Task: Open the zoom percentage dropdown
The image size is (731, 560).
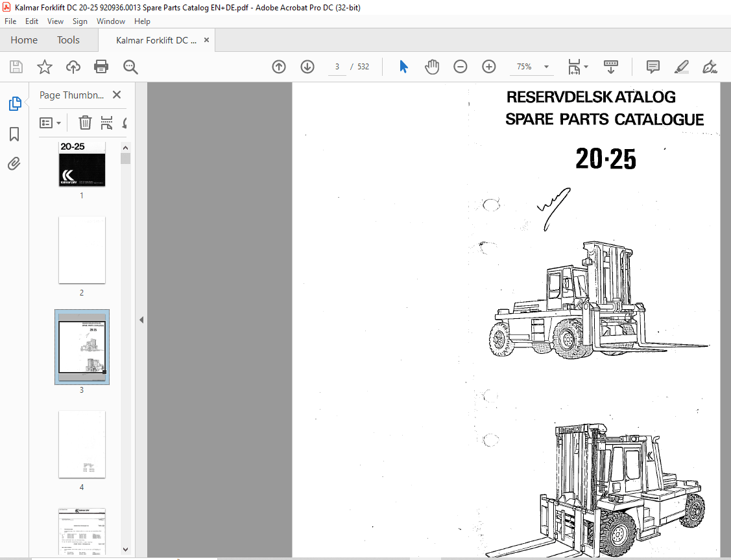Action: pos(545,66)
